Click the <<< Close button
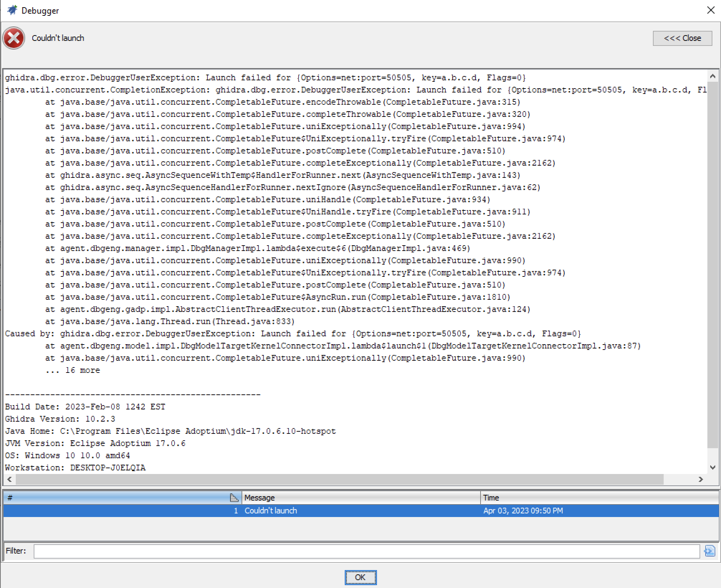 (682, 38)
